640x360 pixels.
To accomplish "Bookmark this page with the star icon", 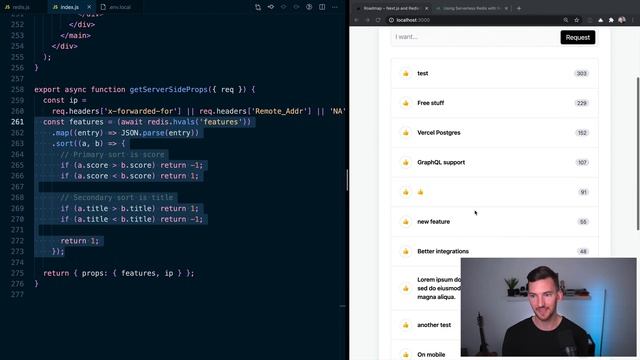I will point(577,20).
